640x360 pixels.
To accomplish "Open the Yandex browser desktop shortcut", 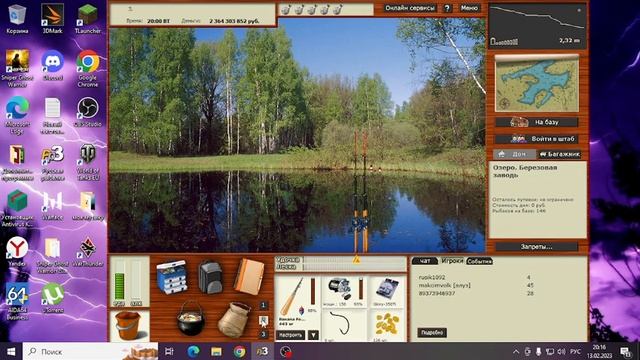I will [x=17, y=251].
